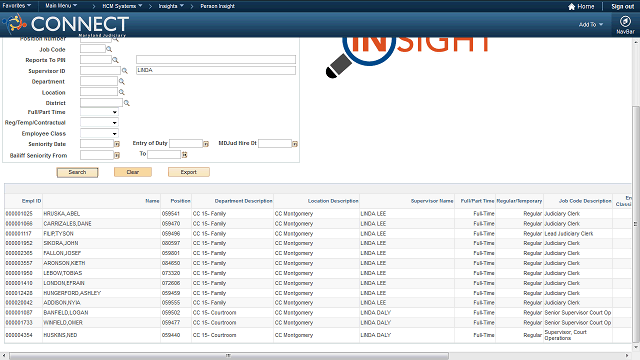Click the Search button
The image size is (640, 360).
(77, 172)
